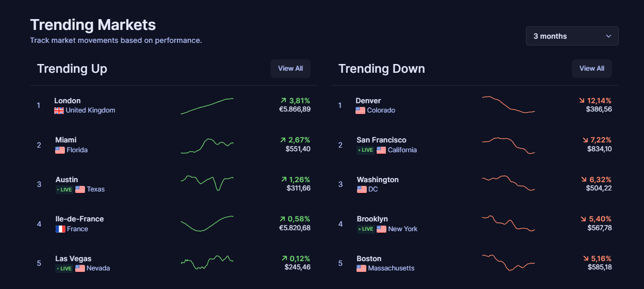Click the red down arrow beside 12,14%
Image resolution: width=644 pixels, height=289 pixels.
click(582, 101)
